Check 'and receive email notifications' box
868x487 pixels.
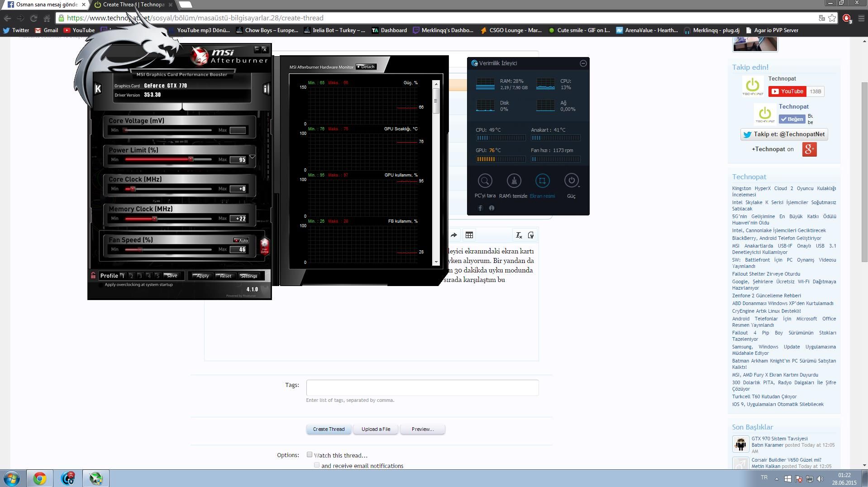317,465
